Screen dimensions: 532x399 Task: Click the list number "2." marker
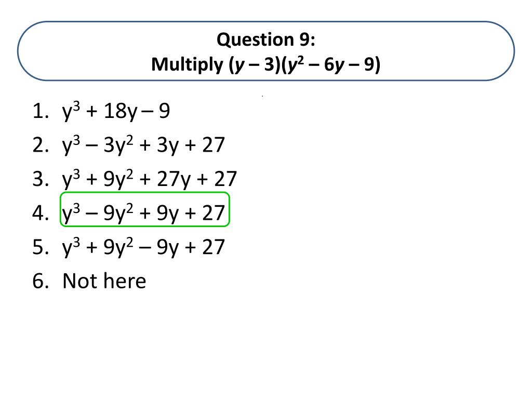[41, 145]
